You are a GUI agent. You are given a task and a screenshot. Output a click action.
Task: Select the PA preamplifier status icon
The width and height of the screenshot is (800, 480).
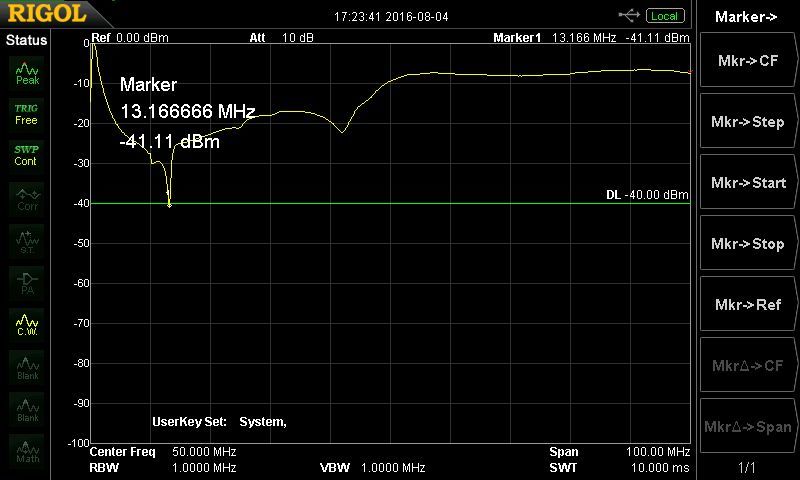point(27,281)
